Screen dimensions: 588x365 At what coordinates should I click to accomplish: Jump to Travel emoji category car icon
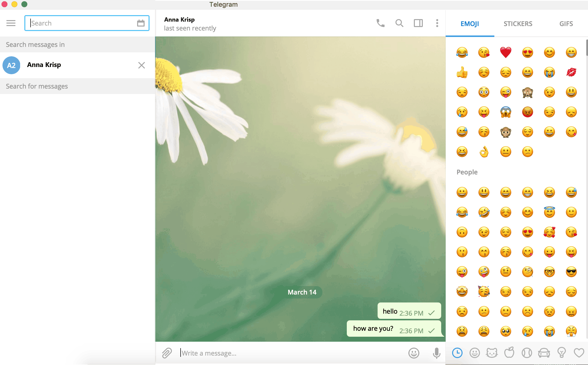point(544,353)
